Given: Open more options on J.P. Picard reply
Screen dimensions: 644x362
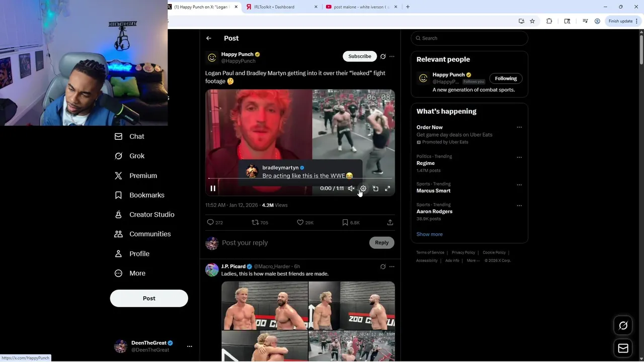Looking at the screenshot, I should 392,266.
